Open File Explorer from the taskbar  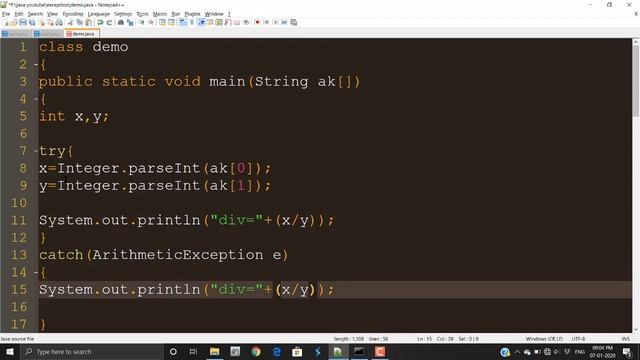(x=214, y=351)
